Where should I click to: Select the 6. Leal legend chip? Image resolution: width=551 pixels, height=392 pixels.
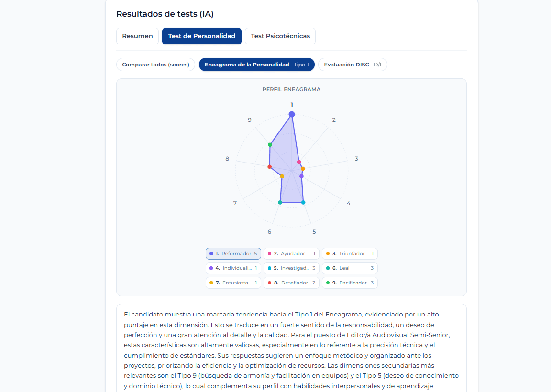pos(350,268)
